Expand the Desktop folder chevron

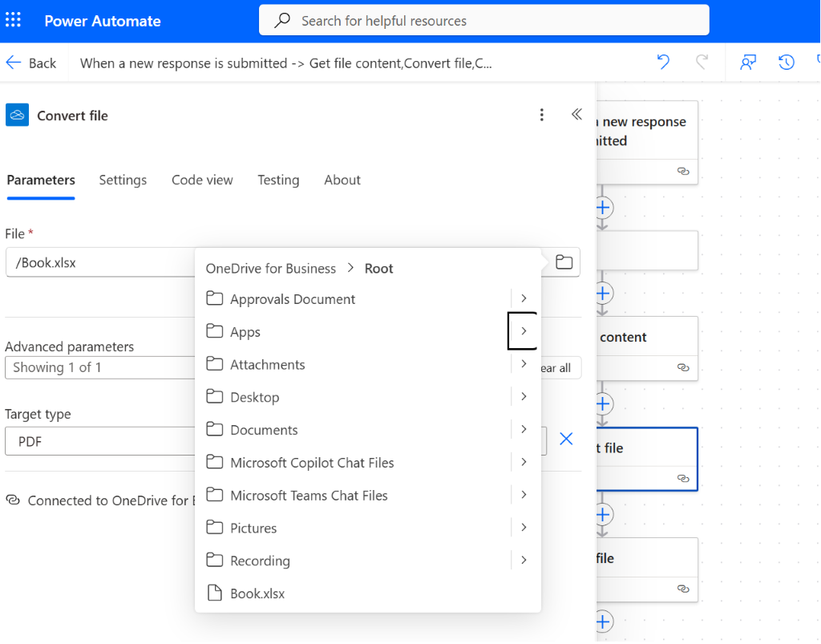524,396
